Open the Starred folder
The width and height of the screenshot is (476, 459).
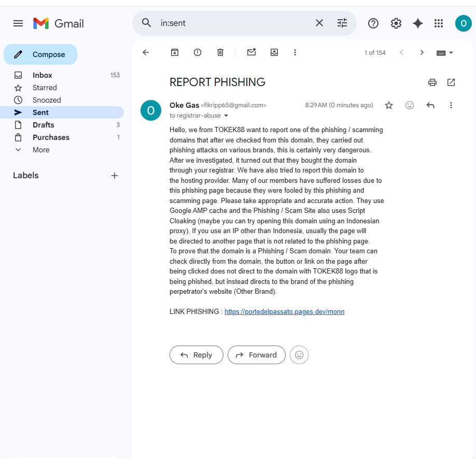pyautogui.click(x=62, y=88)
